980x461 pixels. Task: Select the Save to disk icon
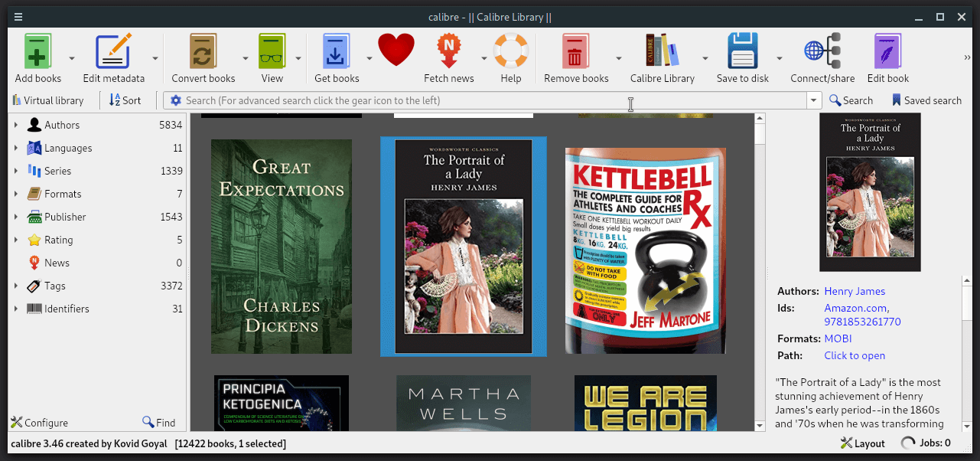tap(741, 52)
